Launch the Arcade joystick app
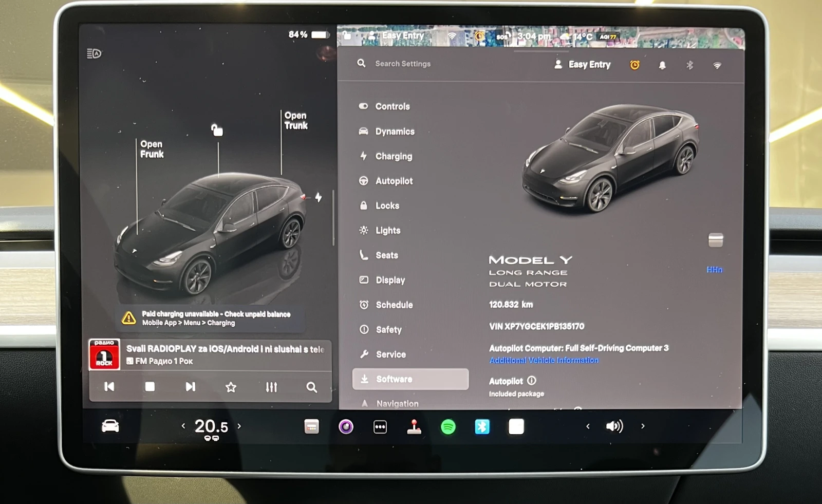The width and height of the screenshot is (822, 504). 414,427
